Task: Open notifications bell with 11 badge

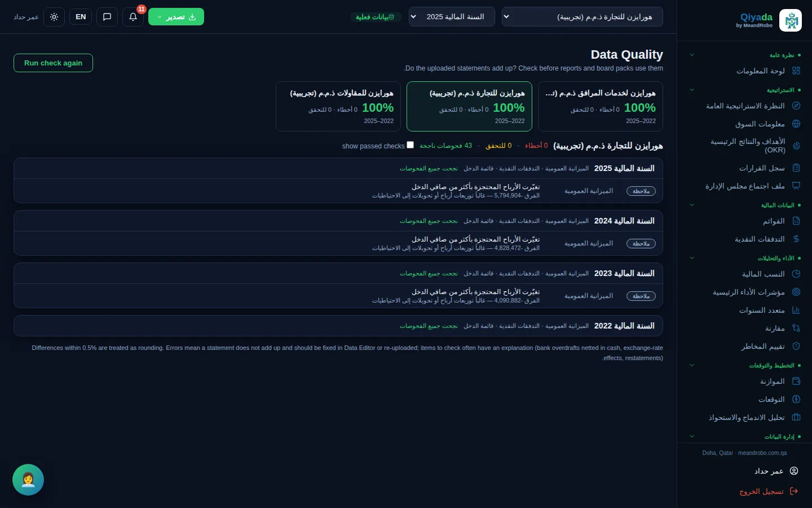Action: (133, 16)
